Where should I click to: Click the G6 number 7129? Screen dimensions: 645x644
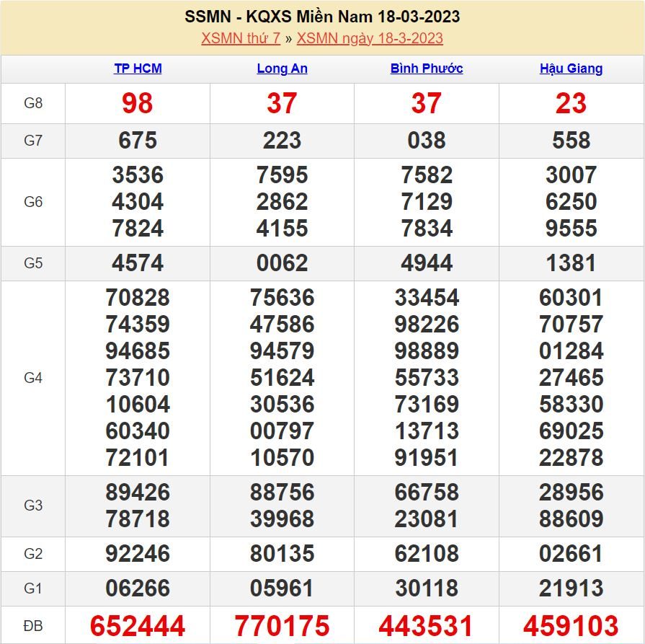point(427,202)
